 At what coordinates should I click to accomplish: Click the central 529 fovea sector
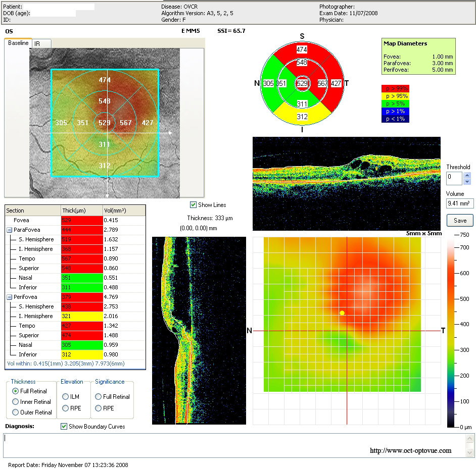302,83
